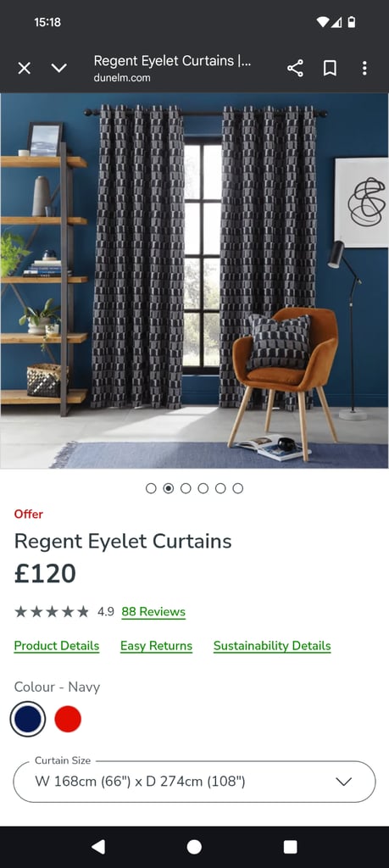Click the Curtain Size dropdown arrow
The height and width of the screenshot is (868, 389).
coord(343,782)
